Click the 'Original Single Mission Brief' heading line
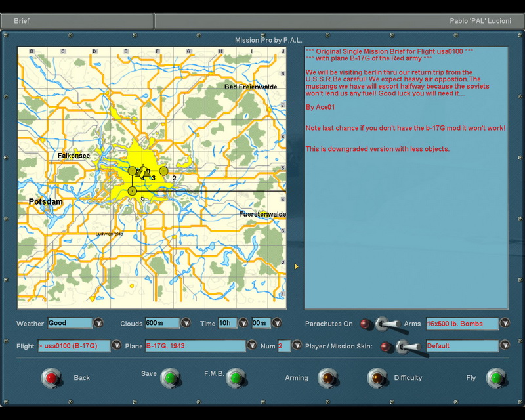This screenshot has width=525, height=420. coord(389,51)
